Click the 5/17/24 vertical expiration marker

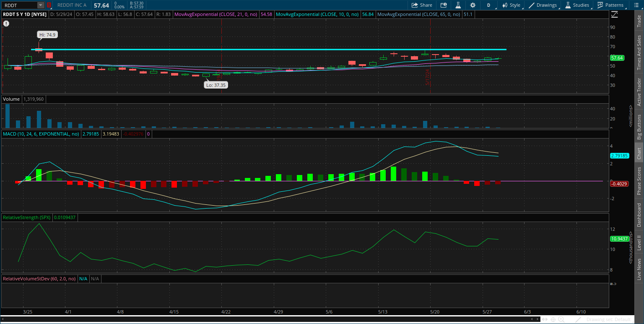427,78
